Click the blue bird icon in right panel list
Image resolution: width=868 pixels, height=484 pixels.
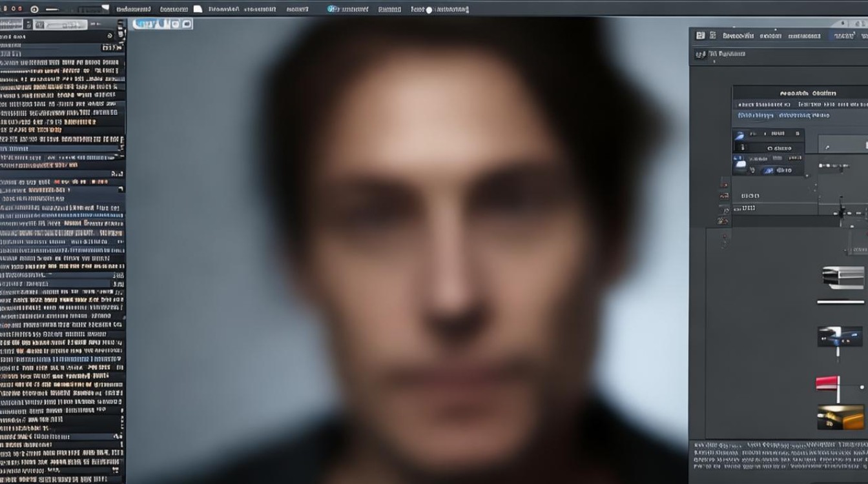pyautogui.click(x=740, y=136)
